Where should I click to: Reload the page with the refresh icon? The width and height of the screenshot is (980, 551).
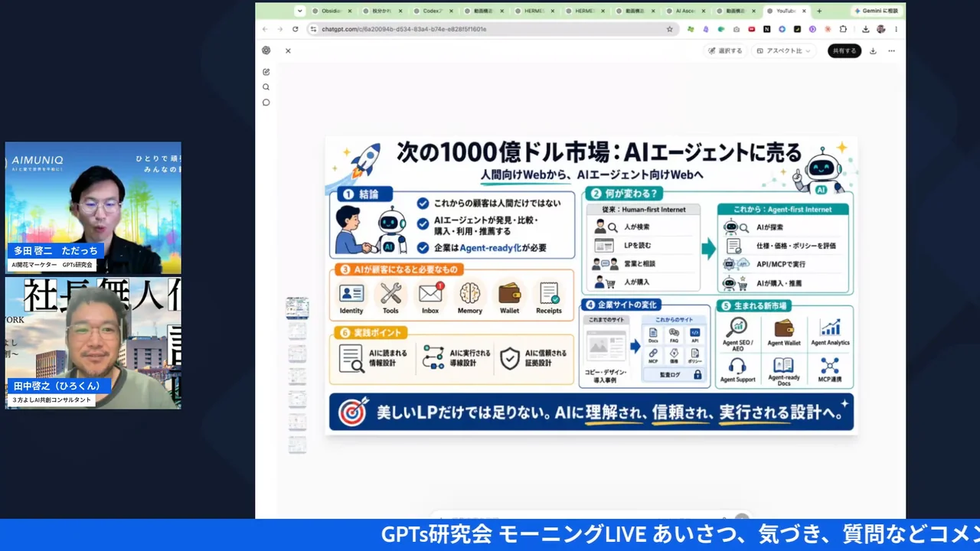[x=296, y=29]
